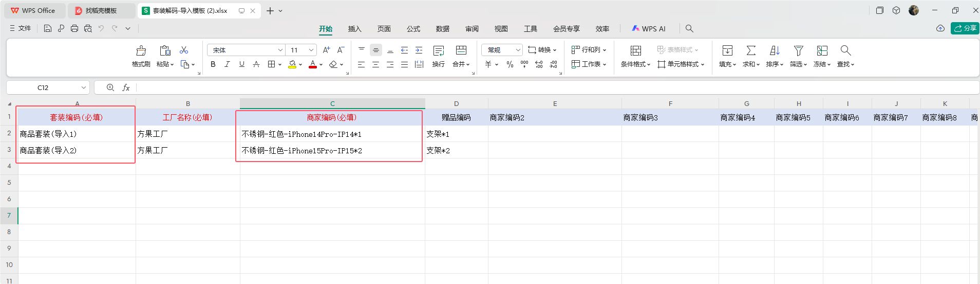
Task: Open a new tab with plus button
Action: pos(270,10)
